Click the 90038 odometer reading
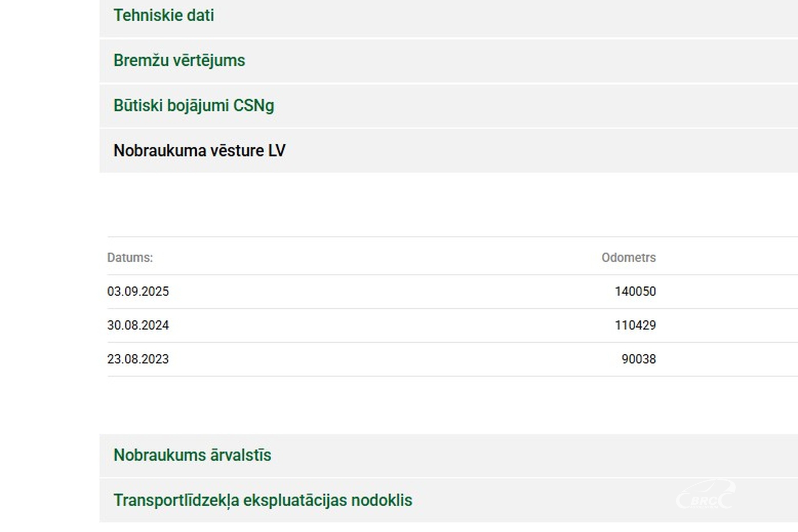Viewport: 798px width, 532px height. pyautogui.click(x=638, y=359)
